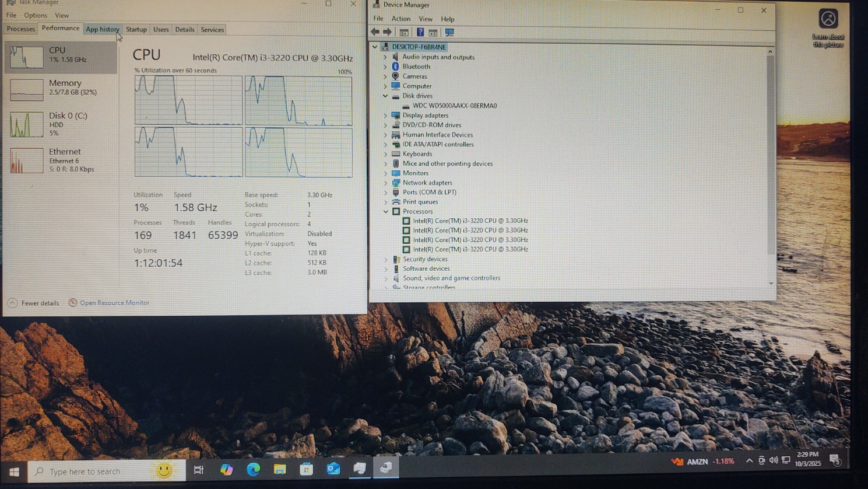The height and width of the screenshot is (489, 868).
Task: Collapse the Processors tree node
Action: (385, 212)
